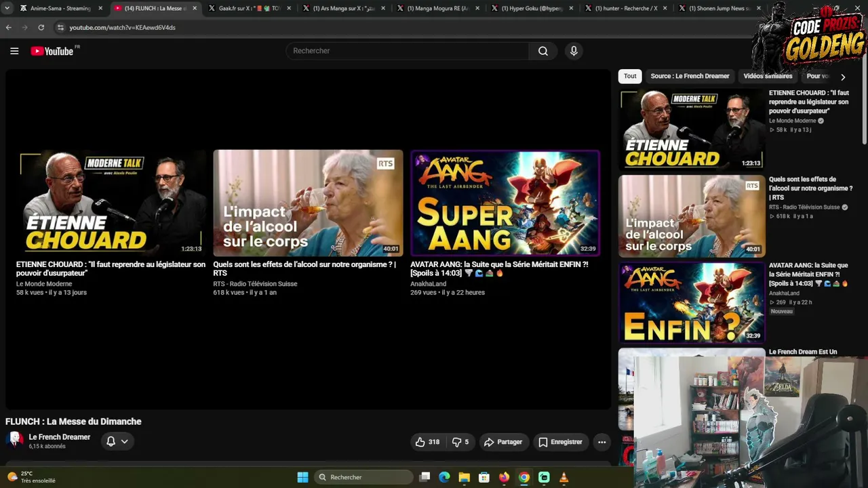Open File Explorer from the taskbar
Screen dimensions: 868x488
click(x=464, y=477)
